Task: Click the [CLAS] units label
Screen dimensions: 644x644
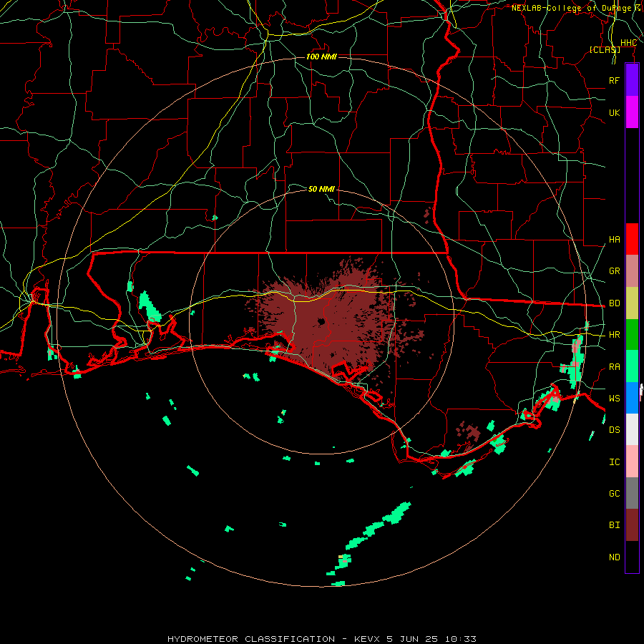Action: tap(605, 49)
